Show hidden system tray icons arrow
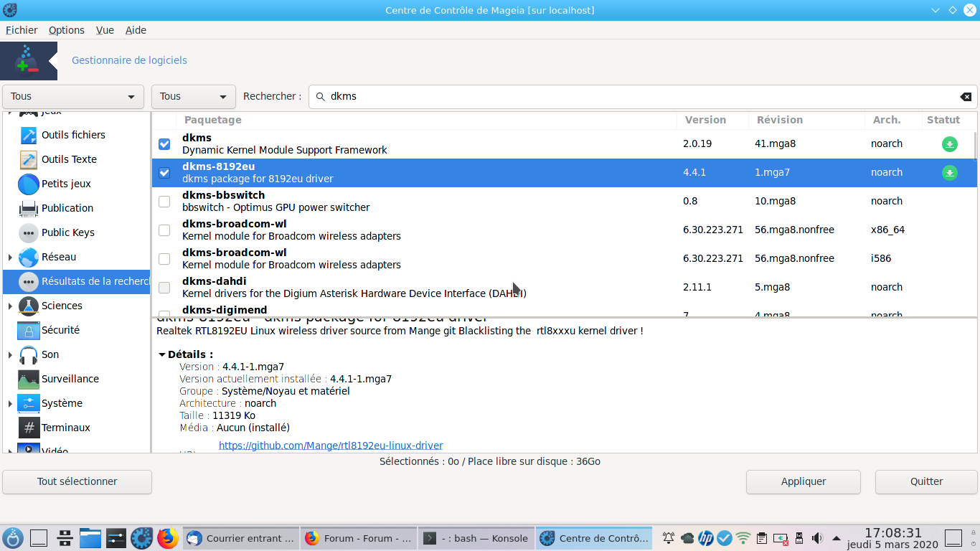 tap(836, 538)
